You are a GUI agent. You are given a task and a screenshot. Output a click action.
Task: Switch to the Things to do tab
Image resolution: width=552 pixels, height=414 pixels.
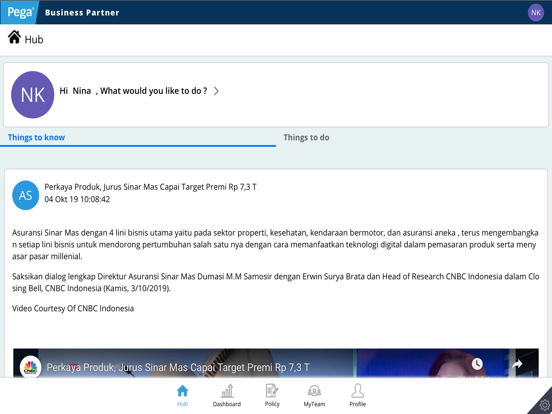306,137
